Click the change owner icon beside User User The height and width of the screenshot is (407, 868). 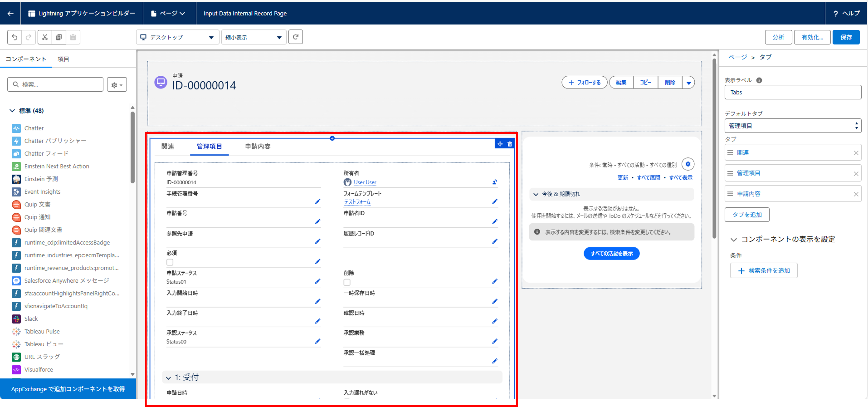click(x=494, y=182)
